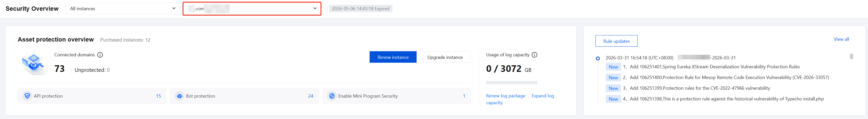The width and height of the screenshot is (868, 119).
Task: Click the chevron arrow of All instances
Action: tap(174, 8)
